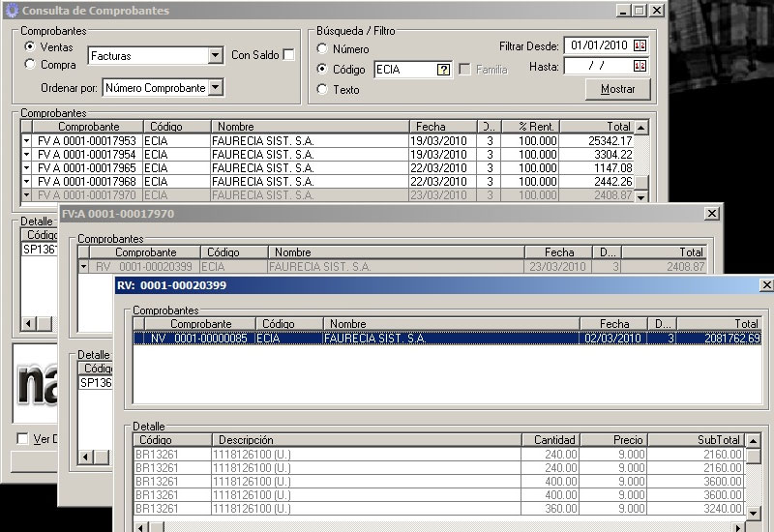Close the RV: 0001-00020399 window
Viewport: 774px width, 532px height.
766,285
